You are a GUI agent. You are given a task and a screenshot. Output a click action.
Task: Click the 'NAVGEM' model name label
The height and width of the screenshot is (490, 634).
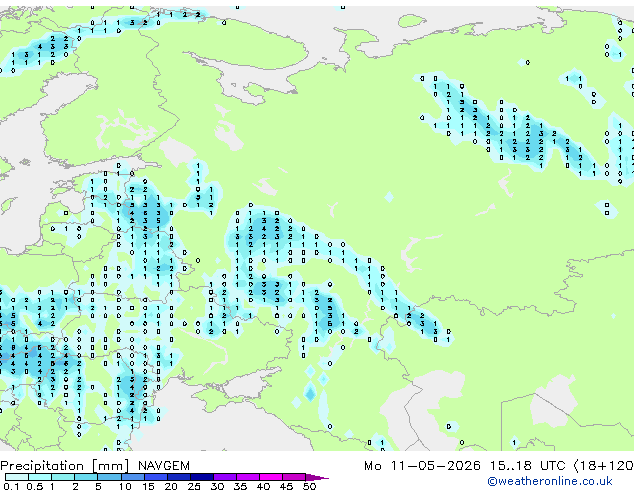pyautogui.click(x=164, y=466)
